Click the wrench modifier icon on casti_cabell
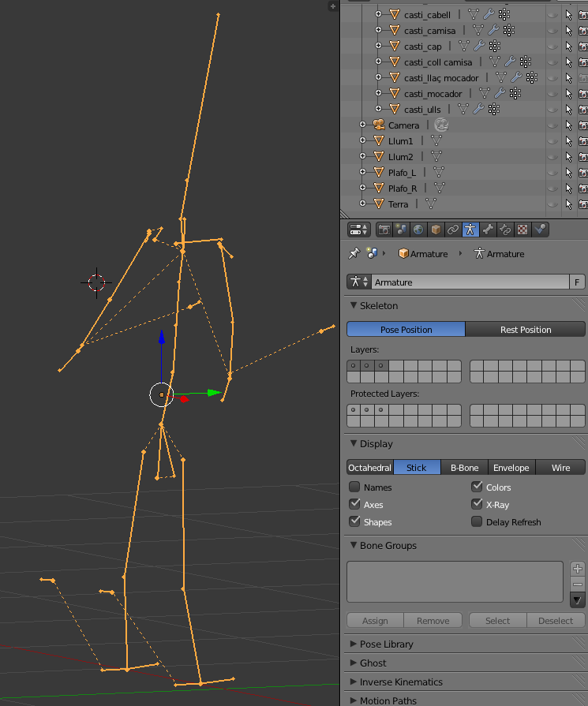 (x=488, y=14)
